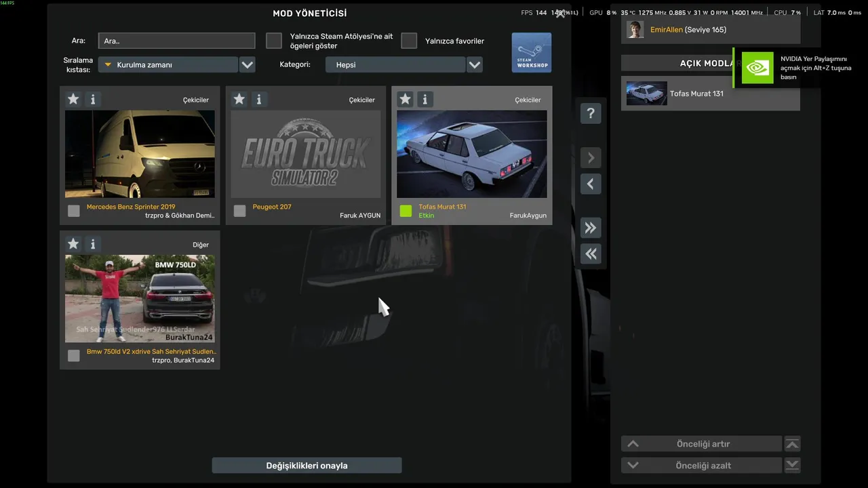This screenshot has height=488, width=868.
Task: Open the Steam Workshop icon
Action: pos(531,53)
